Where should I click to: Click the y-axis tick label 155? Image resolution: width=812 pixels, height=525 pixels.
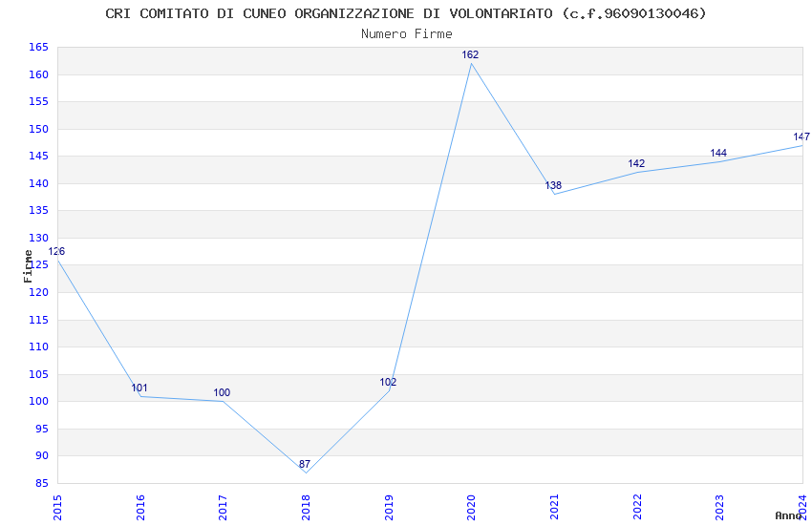[x=38, y=102]
